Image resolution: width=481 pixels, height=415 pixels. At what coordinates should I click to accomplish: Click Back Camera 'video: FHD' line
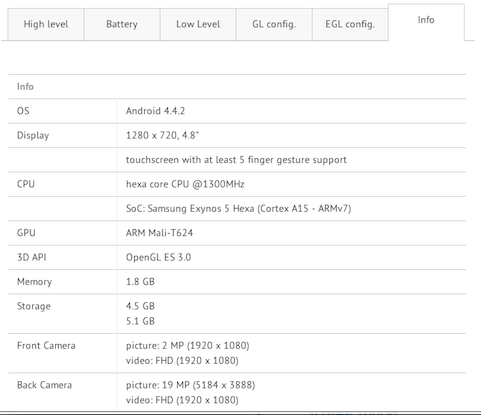coord(182,400)
